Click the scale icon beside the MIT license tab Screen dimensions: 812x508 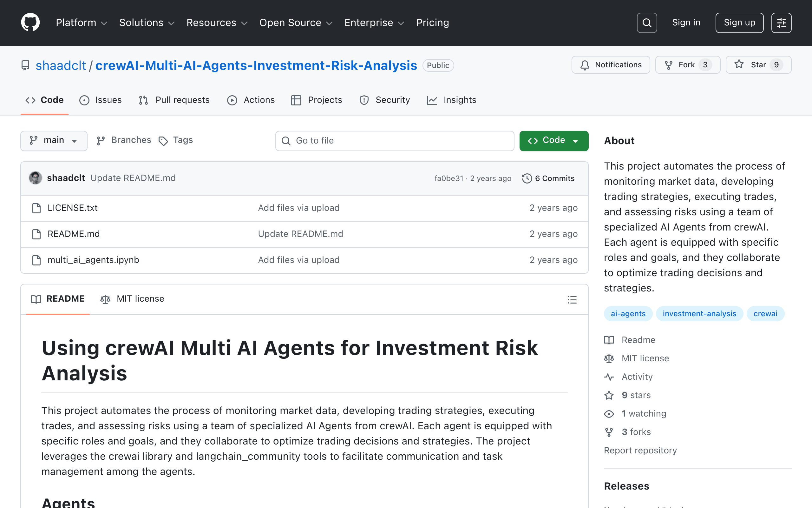tap(105, 299)
